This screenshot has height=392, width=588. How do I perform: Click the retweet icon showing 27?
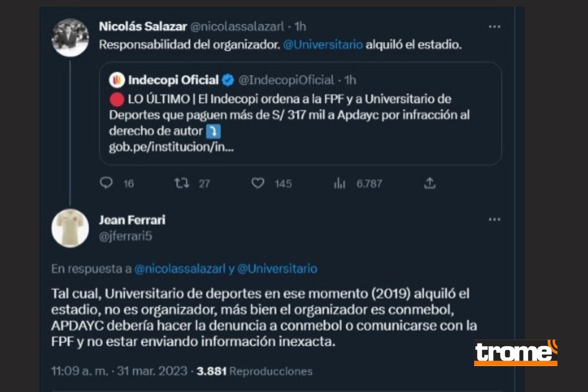(182, 184)
